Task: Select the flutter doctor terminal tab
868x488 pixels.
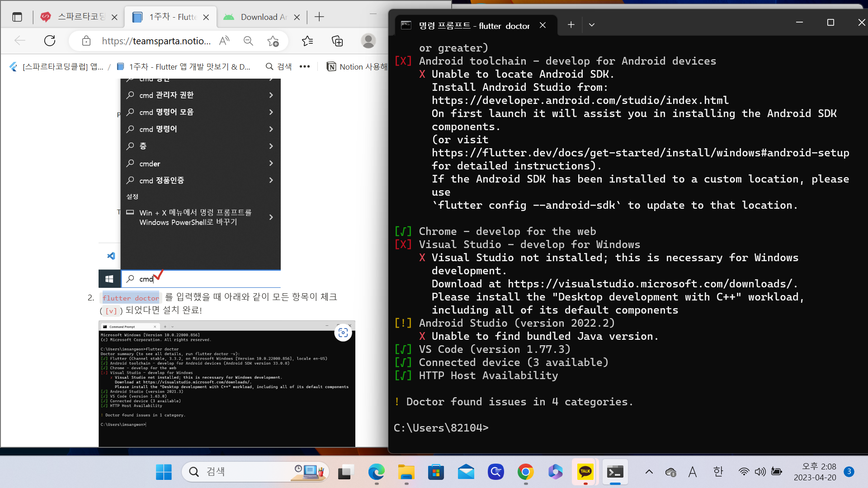Action: click(474, 26)
